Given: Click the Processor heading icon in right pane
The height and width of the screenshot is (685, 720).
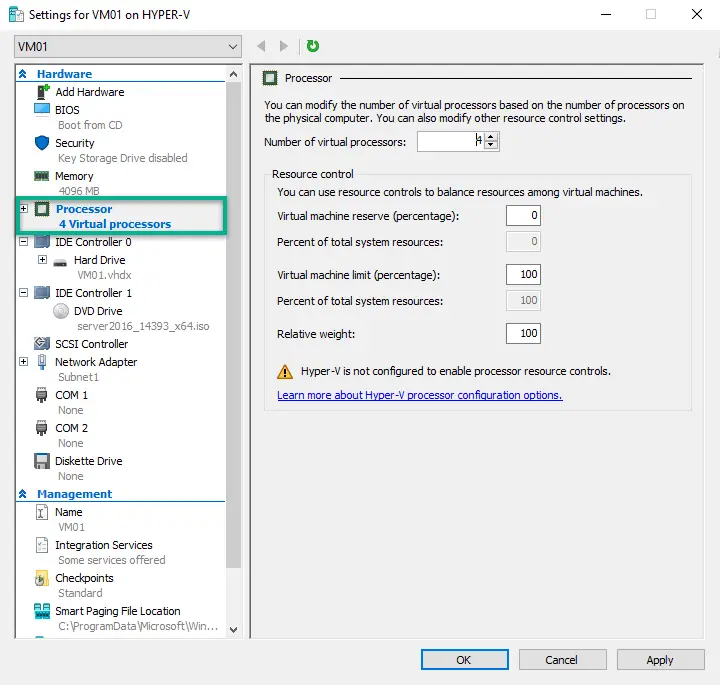Looking at the screenshot, I should pos(270,78).
